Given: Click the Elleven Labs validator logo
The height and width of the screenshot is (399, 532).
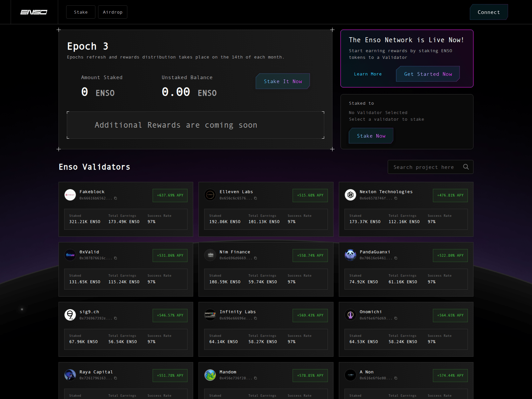Looking at the screenshot, I should [x=210, y=195].
